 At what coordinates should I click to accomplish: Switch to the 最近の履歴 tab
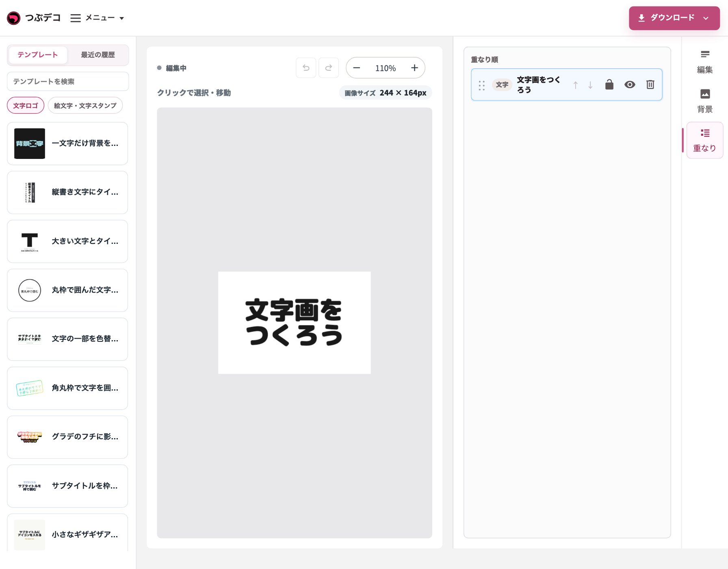[97, 55]
